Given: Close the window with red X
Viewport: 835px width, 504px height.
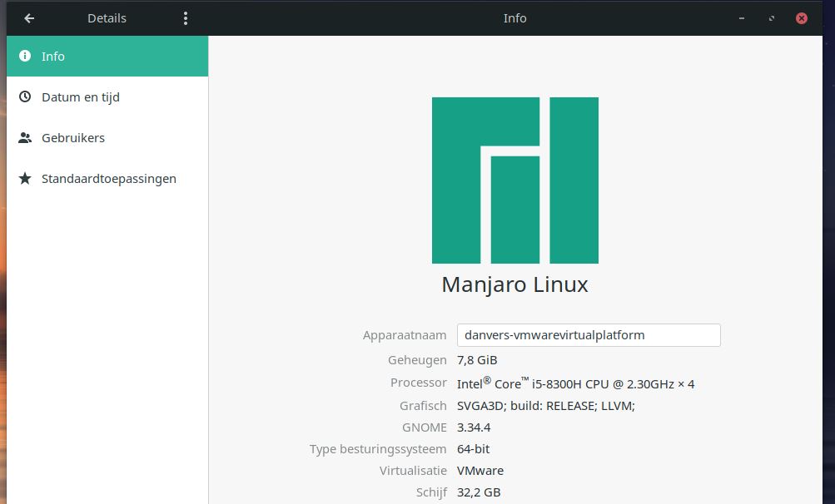Looking at the screenshot, I should tap(802, 18).
